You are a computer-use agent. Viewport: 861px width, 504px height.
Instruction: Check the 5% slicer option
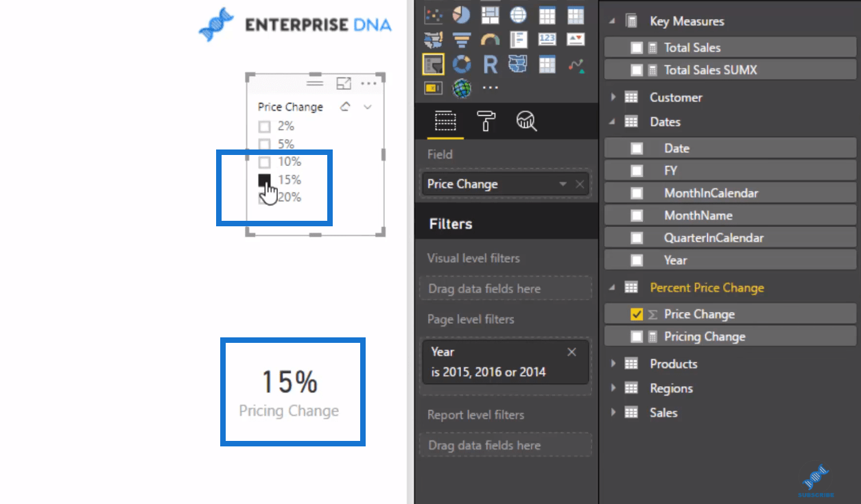coord(264,145)
